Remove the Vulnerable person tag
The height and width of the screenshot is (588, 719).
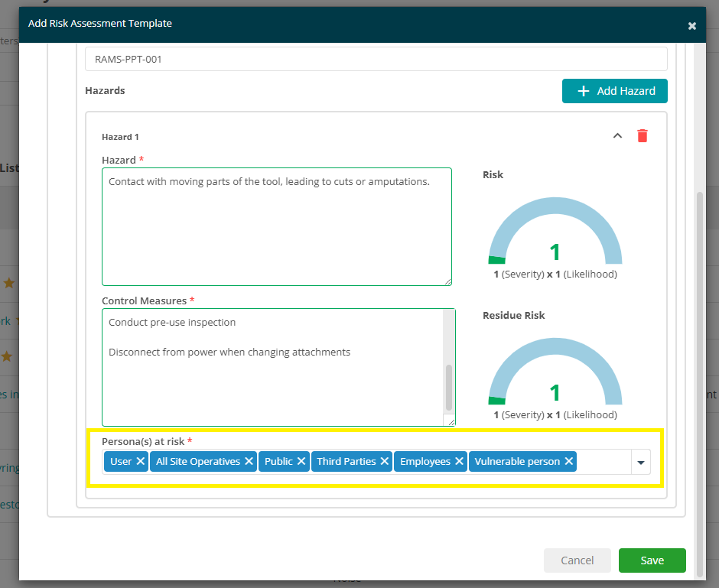pos(568,461)
